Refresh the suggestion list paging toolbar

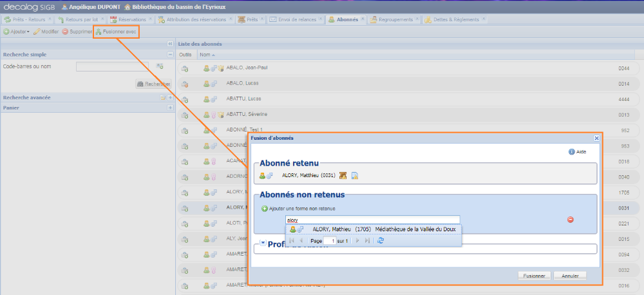(x=381, y=240)
